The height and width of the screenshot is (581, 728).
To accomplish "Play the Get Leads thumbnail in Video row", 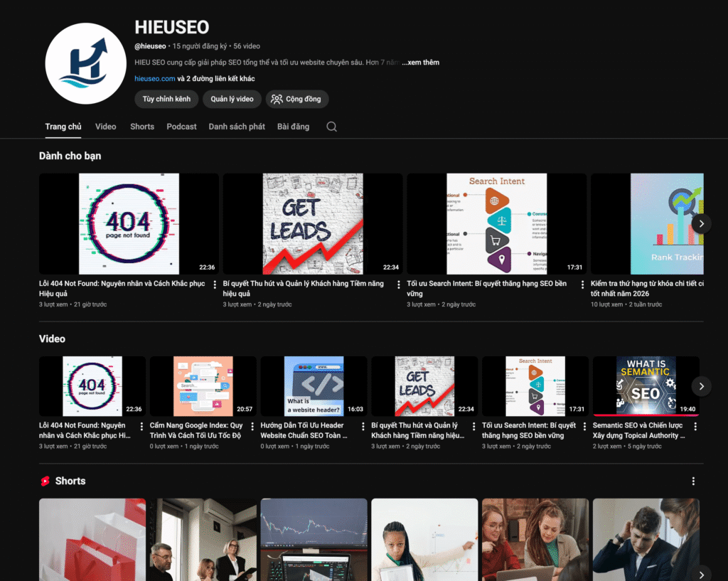I will [x=424, y=386].
